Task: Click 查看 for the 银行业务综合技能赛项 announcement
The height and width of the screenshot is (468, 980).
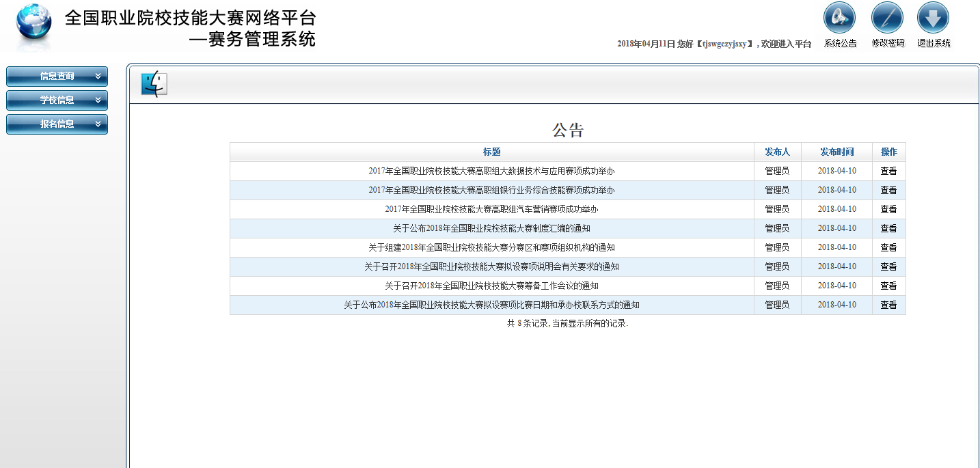Action: click(888, 191)
